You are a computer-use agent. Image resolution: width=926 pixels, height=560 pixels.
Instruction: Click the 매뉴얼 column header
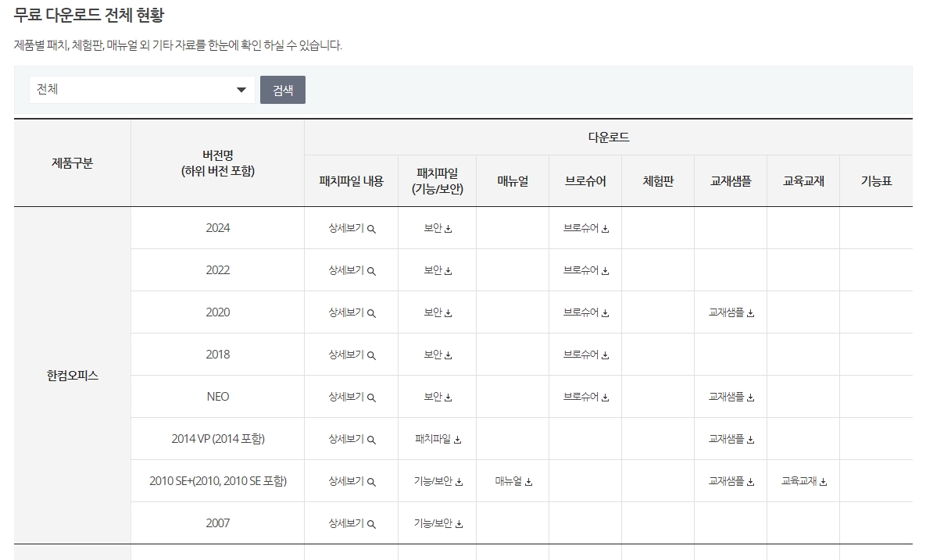point(513,181)
